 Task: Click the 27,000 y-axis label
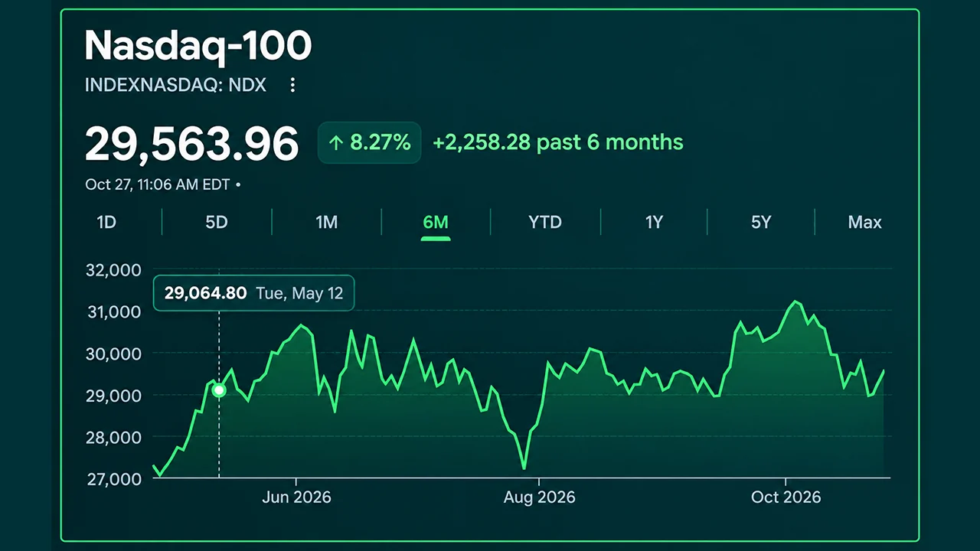point(116,479)
